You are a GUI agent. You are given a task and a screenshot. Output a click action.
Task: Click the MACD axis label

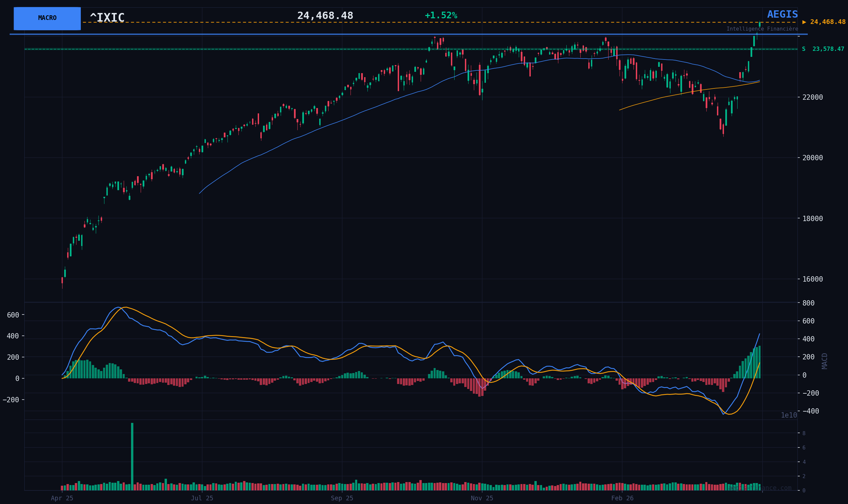tap(825, 361)
